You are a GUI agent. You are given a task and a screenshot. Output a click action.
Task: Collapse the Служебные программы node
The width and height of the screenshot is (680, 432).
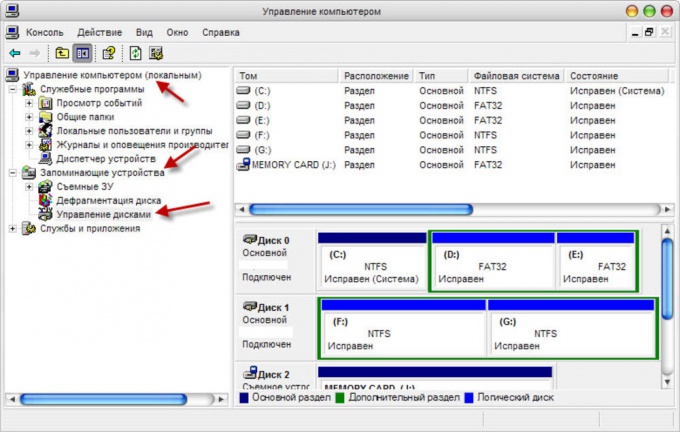[13, 89]
